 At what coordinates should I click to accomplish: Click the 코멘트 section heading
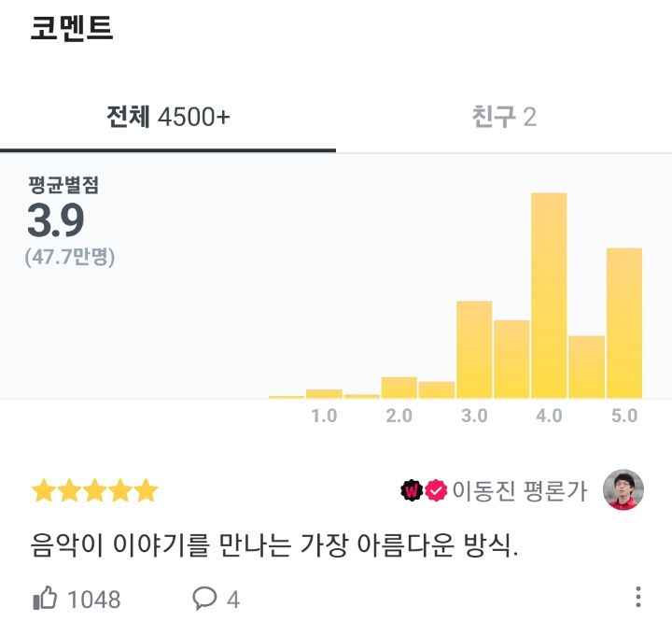[x=72, y=27]
